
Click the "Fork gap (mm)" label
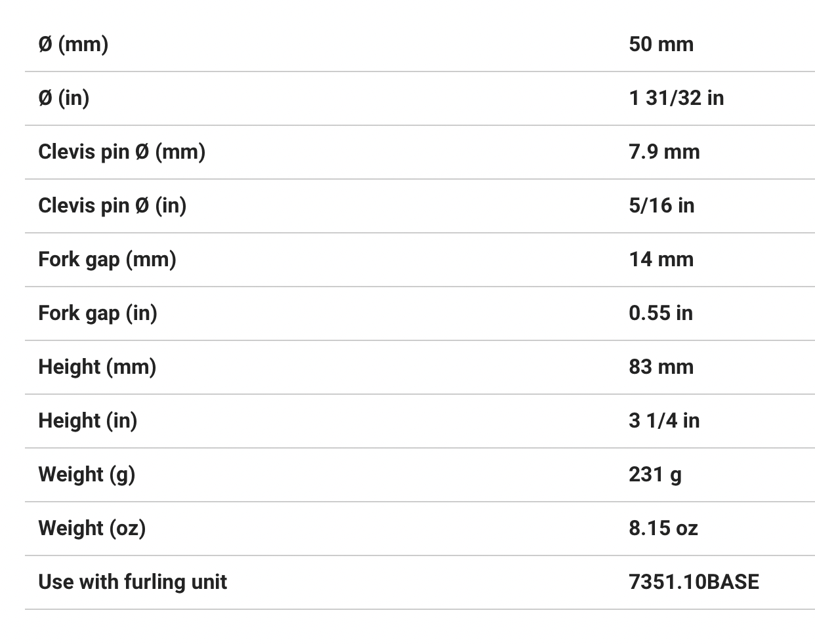coord(107,260)
